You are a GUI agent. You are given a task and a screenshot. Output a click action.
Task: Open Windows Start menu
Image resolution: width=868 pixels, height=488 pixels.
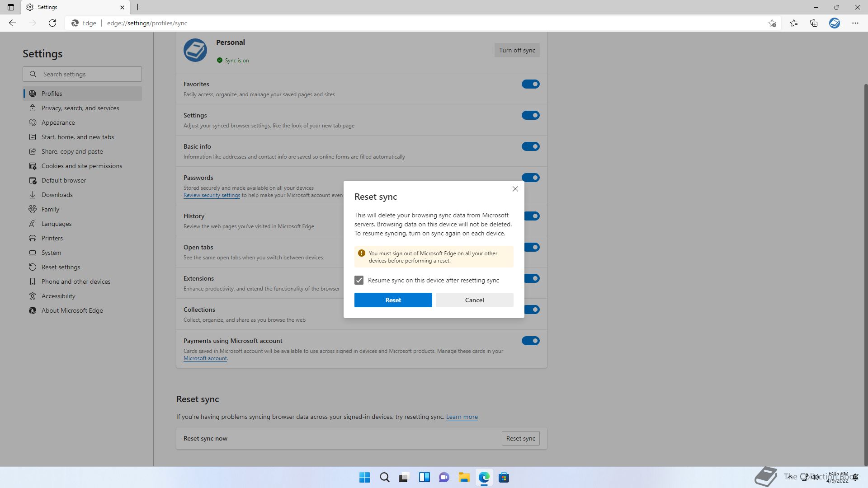coord(364,478)
